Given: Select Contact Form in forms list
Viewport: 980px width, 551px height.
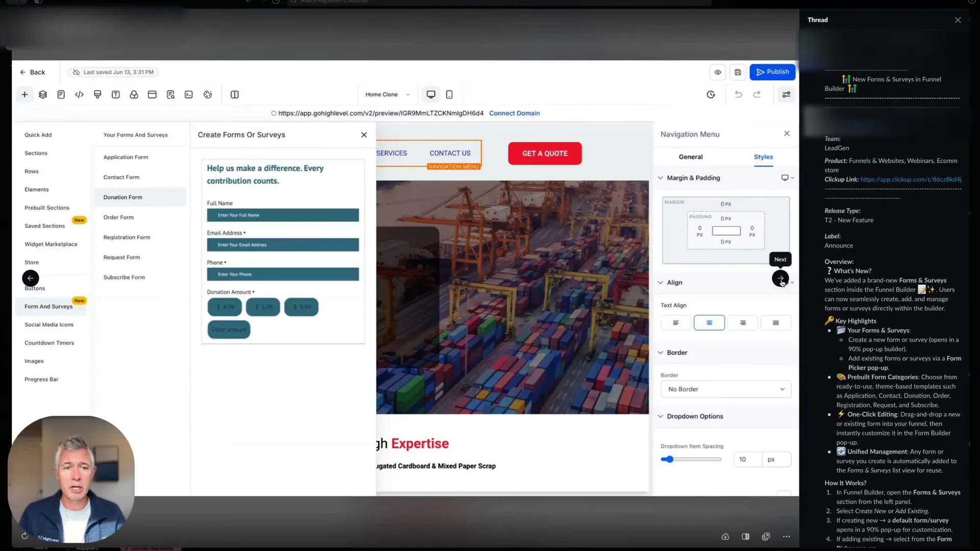Looking at the screenshot, I should click(x=121, y=177).
